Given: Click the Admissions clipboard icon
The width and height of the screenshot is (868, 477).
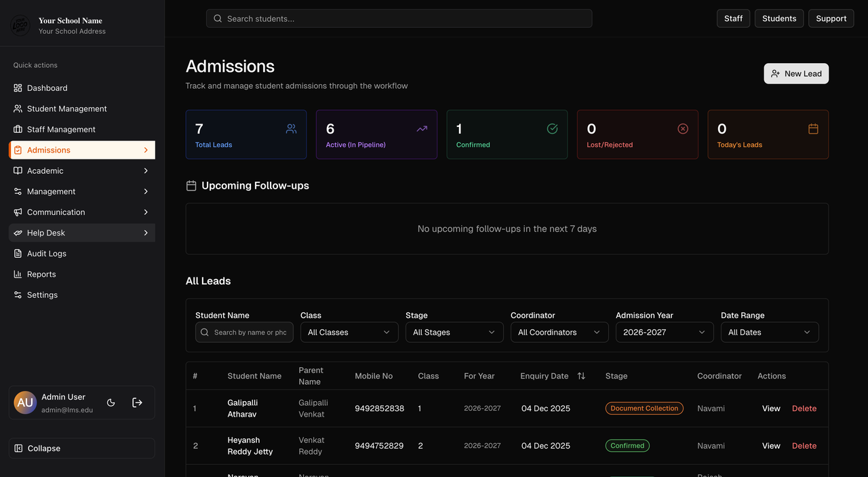Looking at the screenshot, I should click(18, 150).
